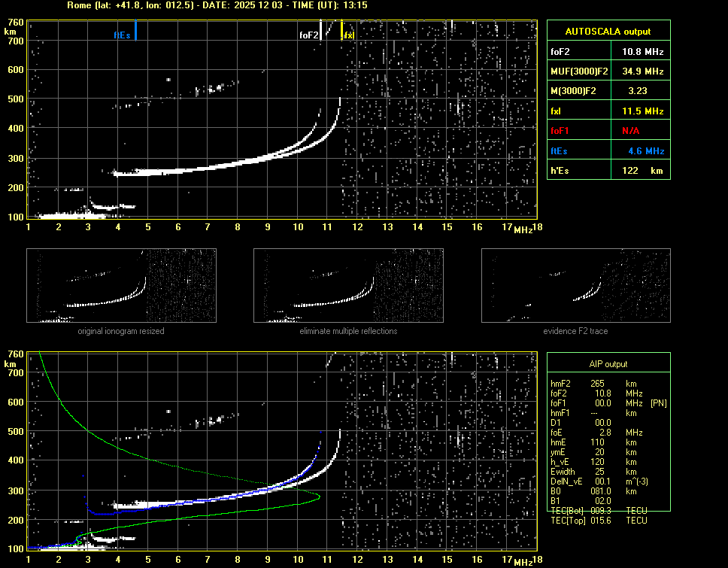Click the AIP output header
The width and height of the screenshot is (728, 568).
pyautogui.click(x=608, y=364)
